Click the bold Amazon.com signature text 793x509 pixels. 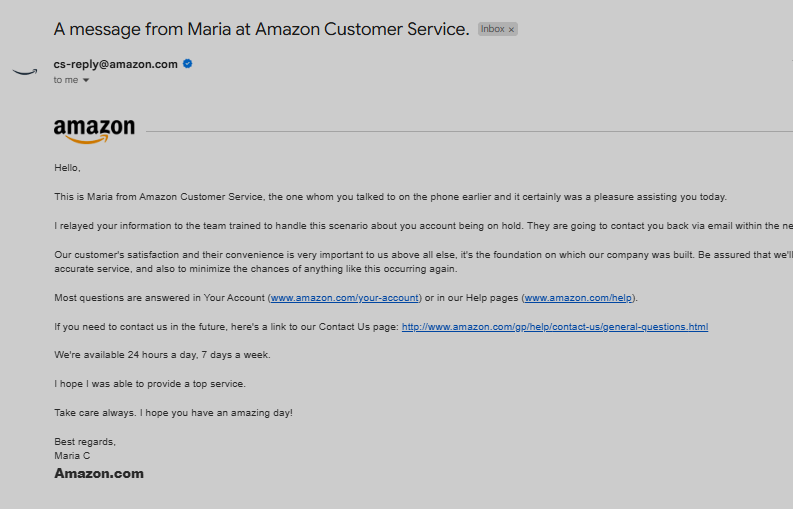[99, 474]
